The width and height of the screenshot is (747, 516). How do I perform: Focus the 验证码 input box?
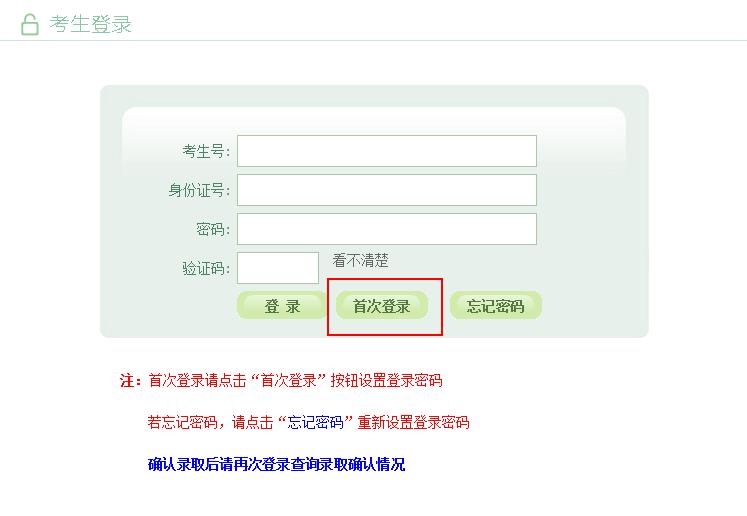point(278,268)
